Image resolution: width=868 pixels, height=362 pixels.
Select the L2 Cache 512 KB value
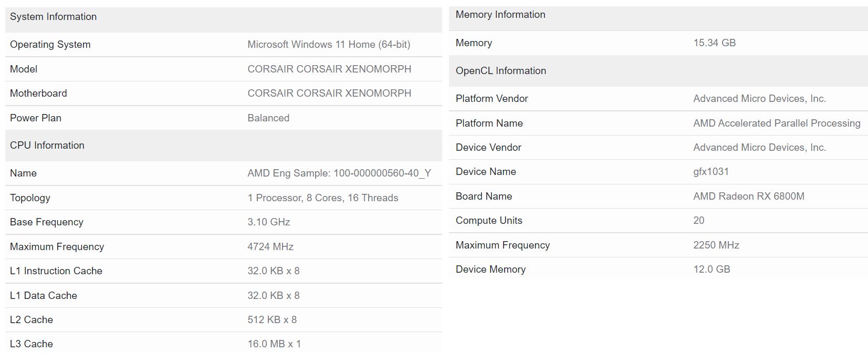[272, 319]
